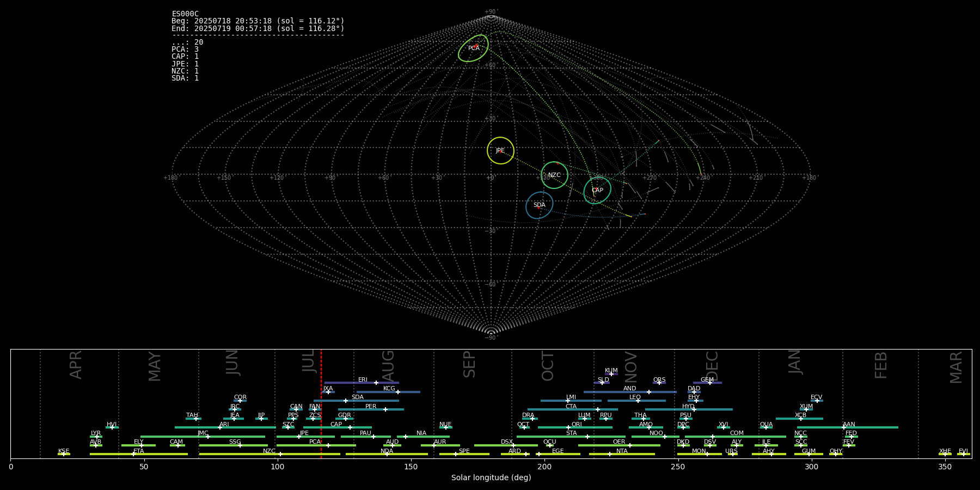Click the PER shower bar in timeline

coord(371,409)
